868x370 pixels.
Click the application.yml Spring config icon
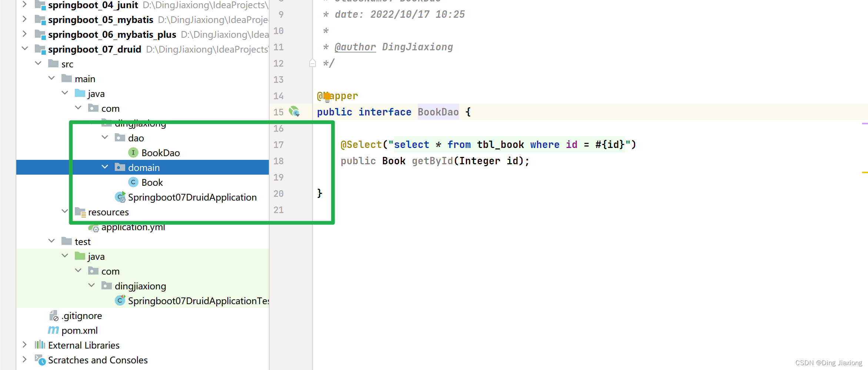93,228
